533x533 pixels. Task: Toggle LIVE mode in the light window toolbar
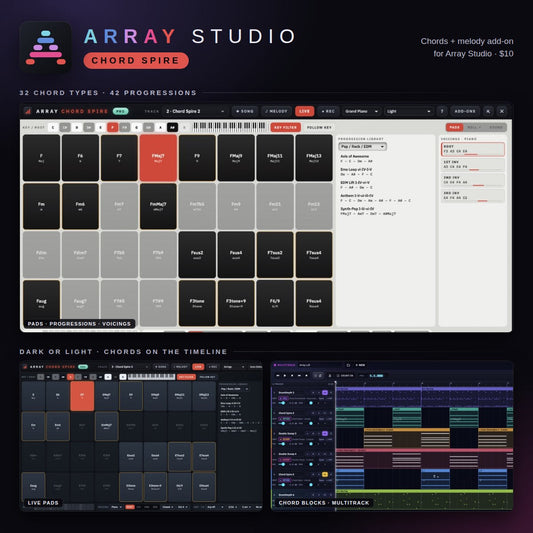pos(305,111)
